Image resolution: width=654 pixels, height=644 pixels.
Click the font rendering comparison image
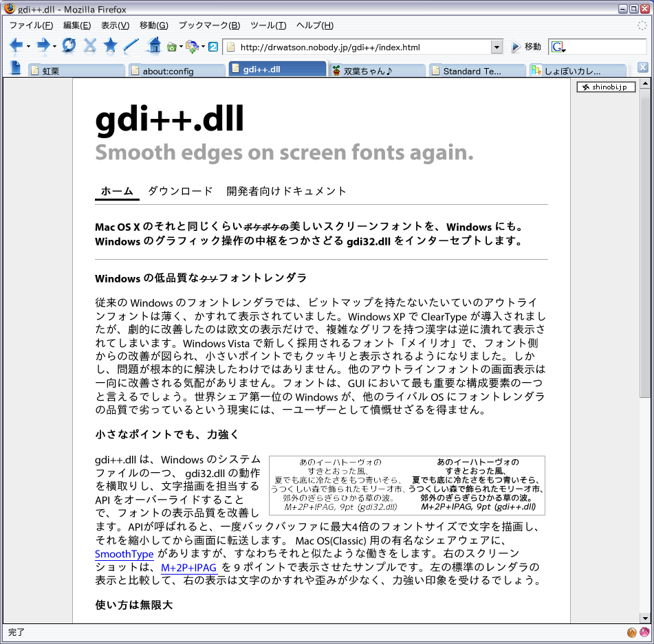(x=407, y=486)
